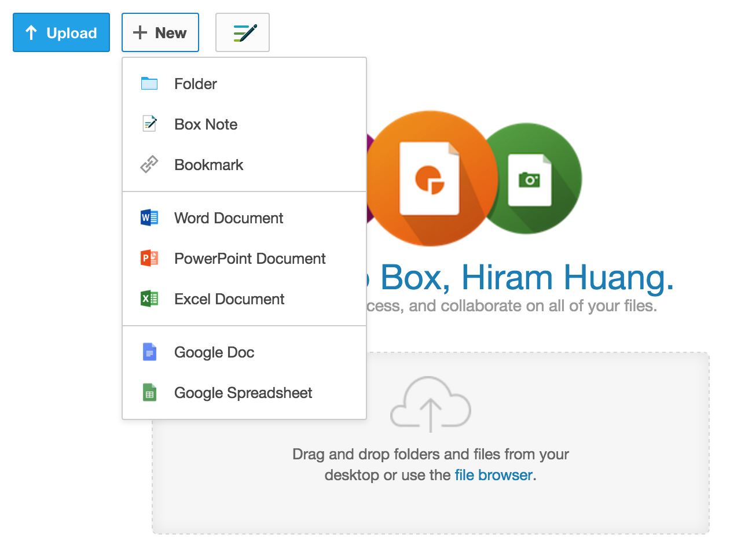Click the PowerPoint icon in the menu
The image size is (741, 560).
[x=149, y=258]
